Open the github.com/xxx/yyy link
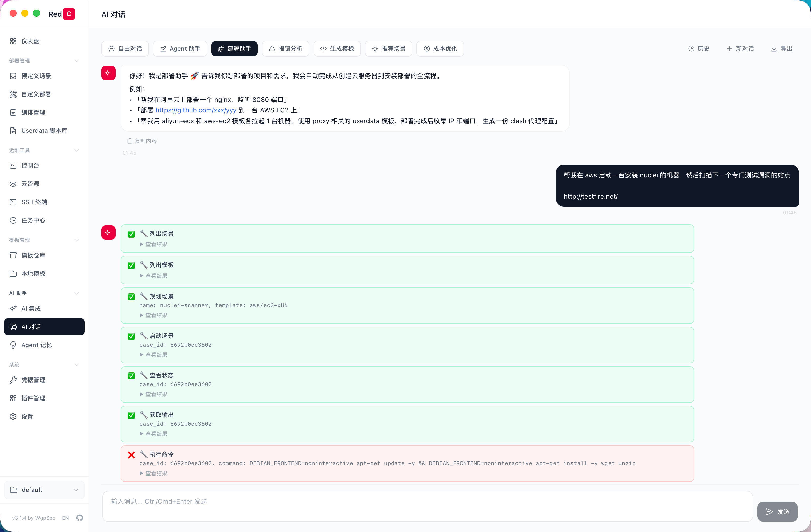This screenshot has height=532, width=811. coord(196,110)
